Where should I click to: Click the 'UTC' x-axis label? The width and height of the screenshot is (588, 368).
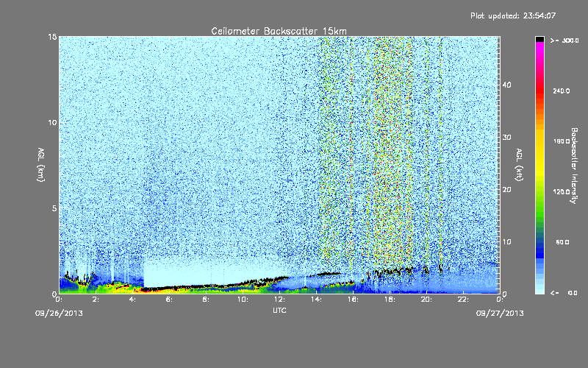[x=279, y=310]
